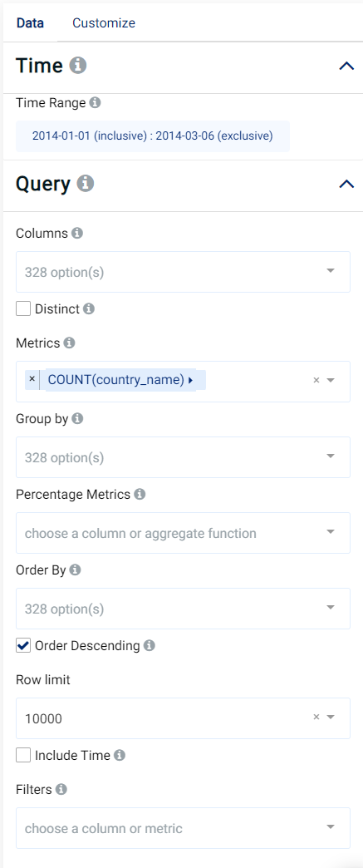
Task: Collapse the Query section chevron
Action: tap(346, 184)
